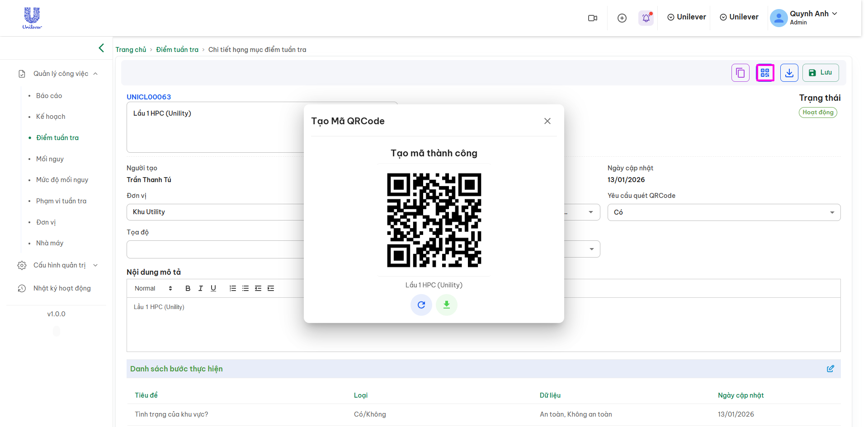
Task: Open the notifications bell
Action: click(x=646, y=18)
